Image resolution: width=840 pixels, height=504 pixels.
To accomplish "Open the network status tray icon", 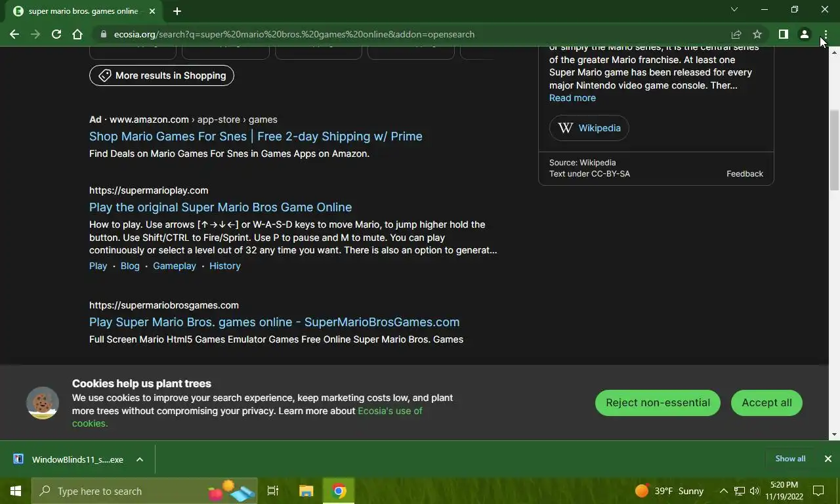I will click(740, 491).
